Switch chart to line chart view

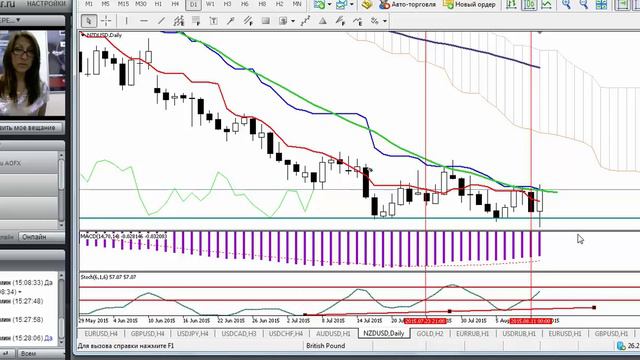pyautogui.click(x=546, y=5)
